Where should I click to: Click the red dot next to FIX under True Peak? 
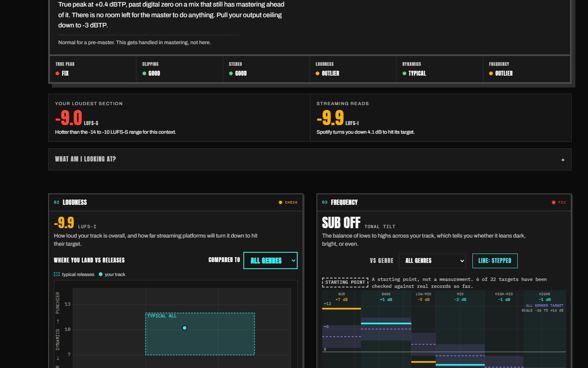tap(58, 74)
